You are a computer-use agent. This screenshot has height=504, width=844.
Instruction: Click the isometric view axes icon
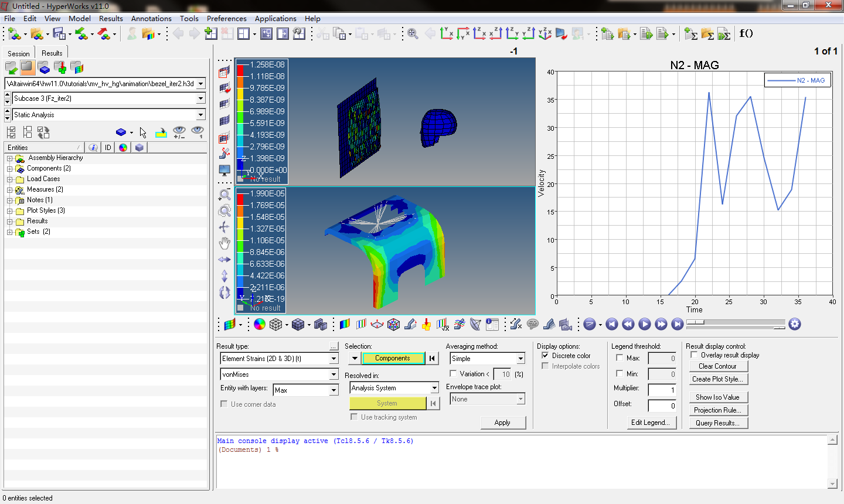(545, 33)
